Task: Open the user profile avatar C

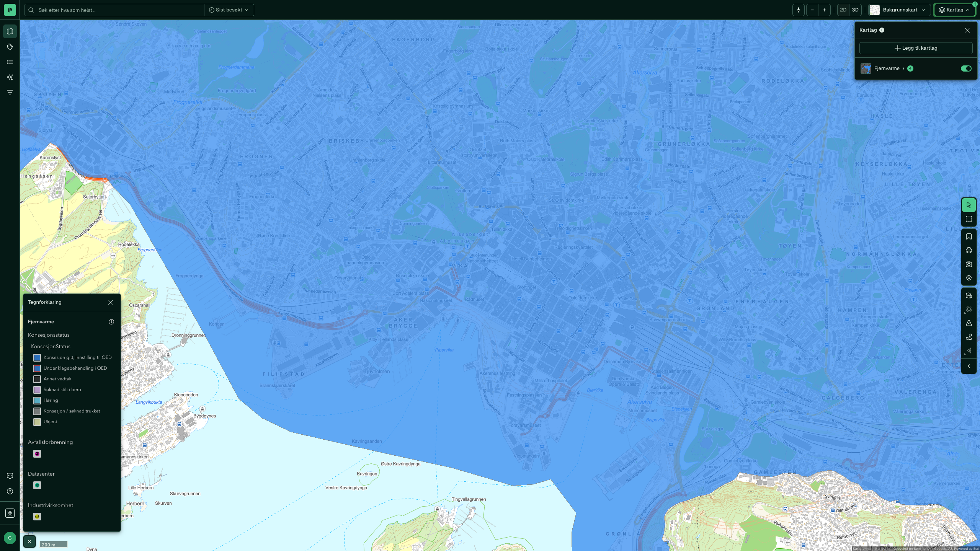Action: point(10,538)
